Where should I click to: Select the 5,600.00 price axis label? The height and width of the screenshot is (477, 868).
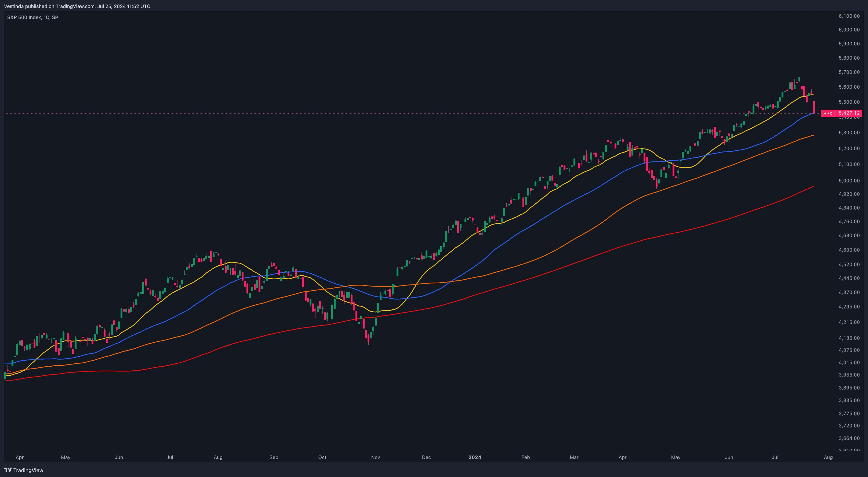[849, 87]
